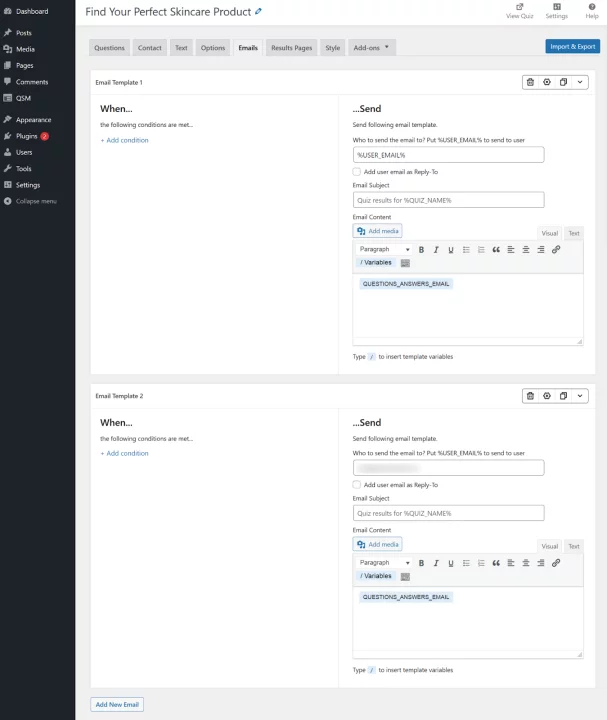This screenshot has height=720, width=607.
Task: Open Paragraph format dropdown in Template 2
Action: pos(384,562)
